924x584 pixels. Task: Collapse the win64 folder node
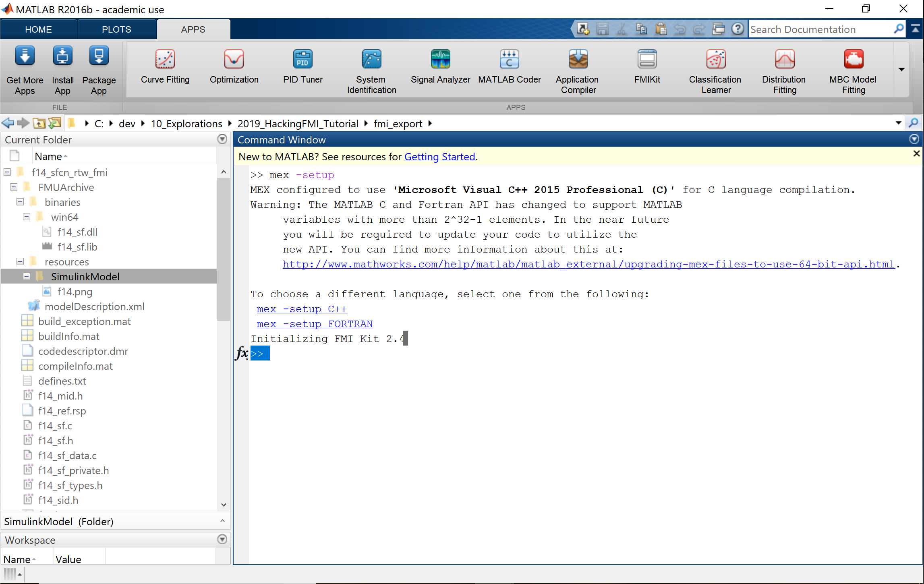(27, 217)
